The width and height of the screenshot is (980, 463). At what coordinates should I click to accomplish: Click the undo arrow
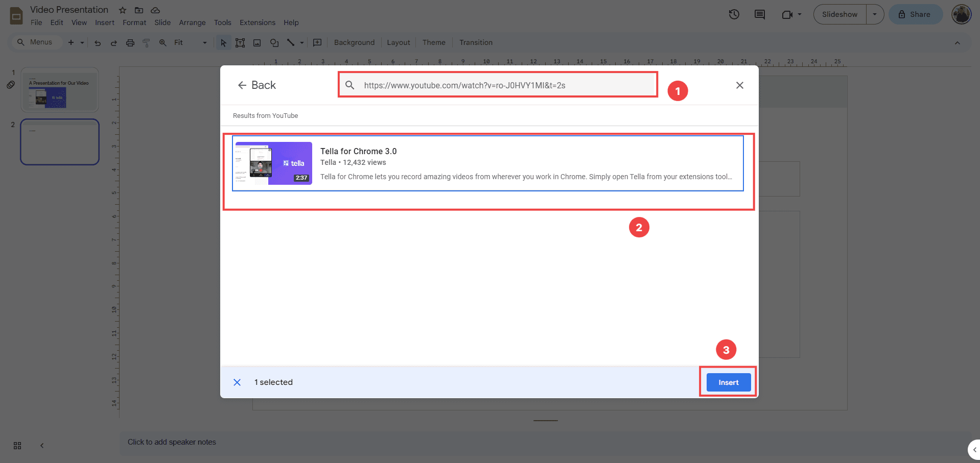coord(98,43)
